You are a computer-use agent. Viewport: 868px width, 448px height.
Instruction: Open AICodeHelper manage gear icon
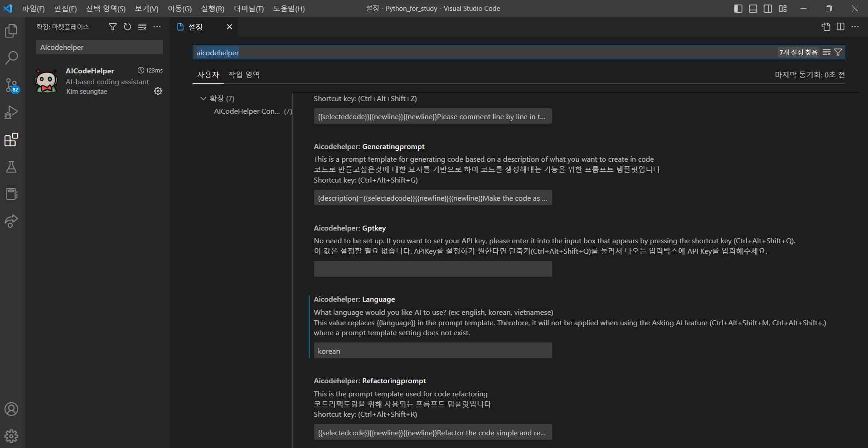tap(158, 91)
